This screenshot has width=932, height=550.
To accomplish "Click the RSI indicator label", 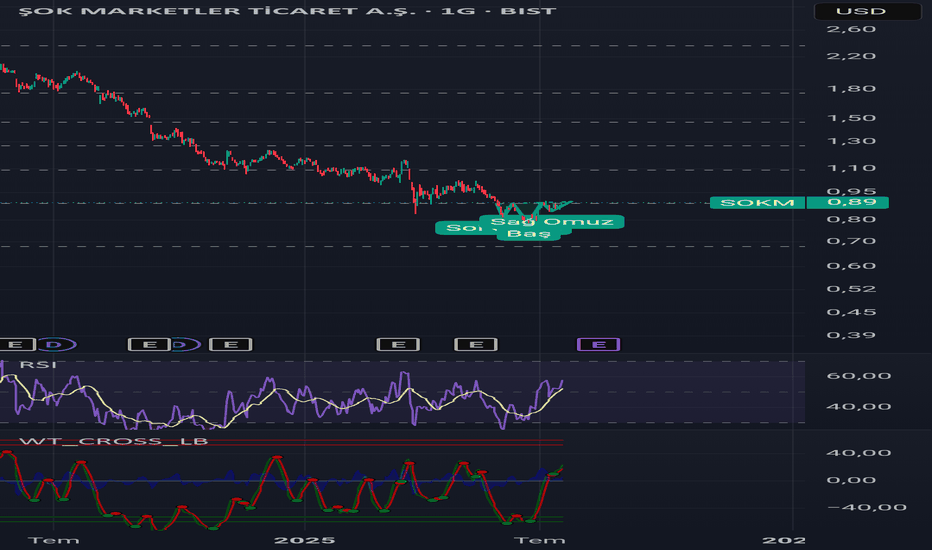I will (38, 364).
